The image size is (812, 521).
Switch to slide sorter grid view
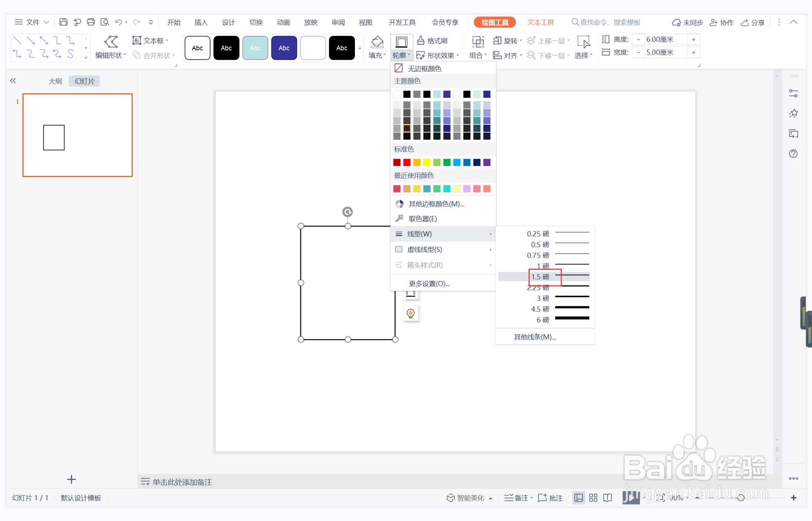pyautogui.click(x=593, y=498)
